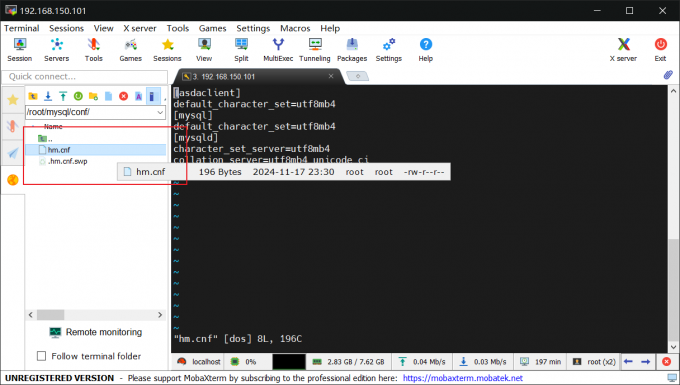The image size is (680, 385).
Task: Open the Macros paper-plane sidebar tab
Action: [13, 153]
